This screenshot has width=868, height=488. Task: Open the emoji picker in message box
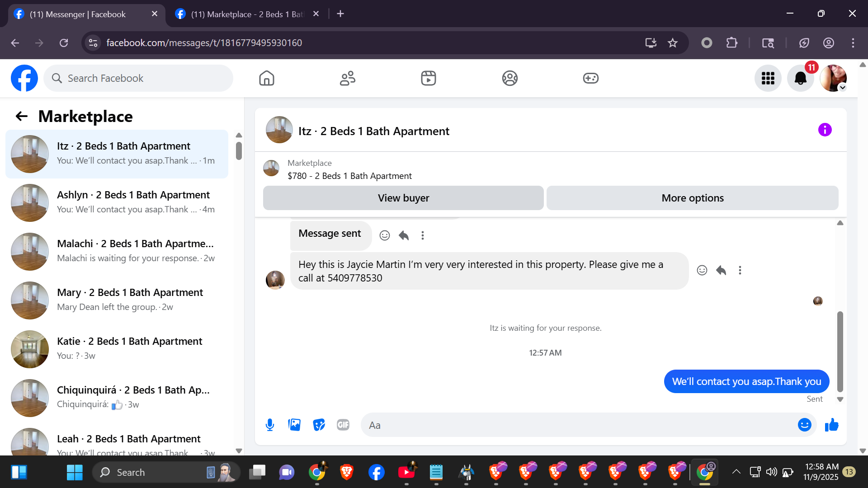(x=804, y=425)
